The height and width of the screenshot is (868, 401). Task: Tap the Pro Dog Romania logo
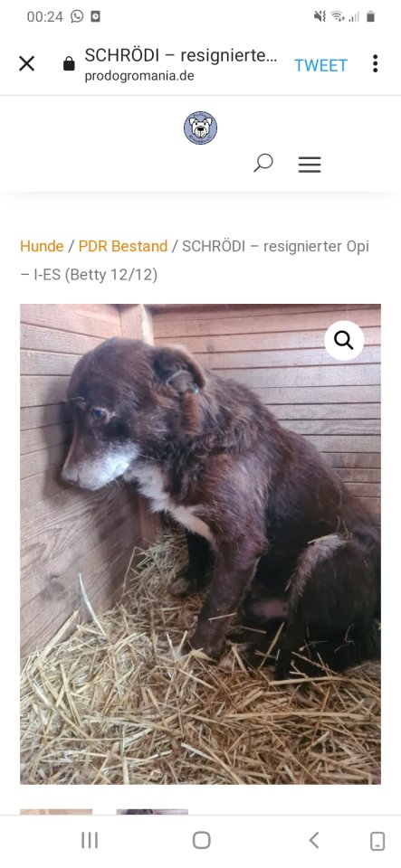coord(201,127)
